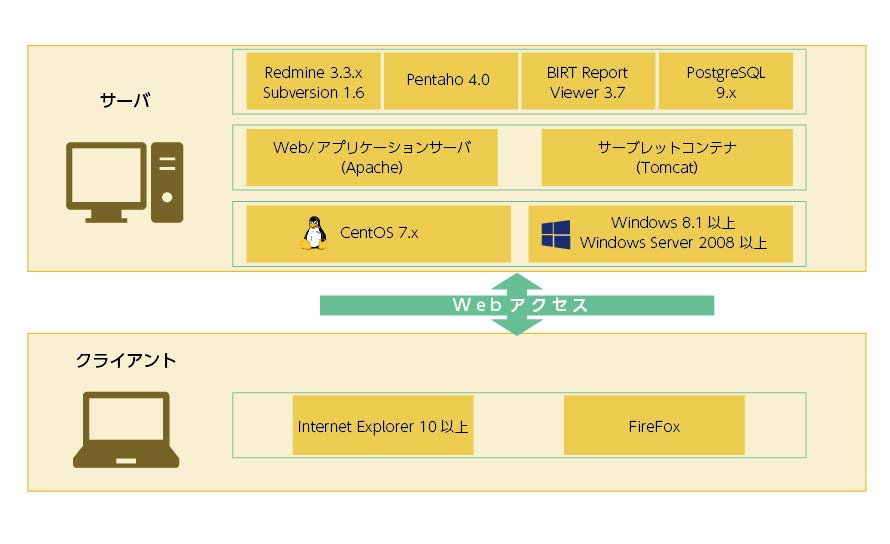Click the サーバ heading
Screen dimensions: 890x544
coord(125,101)
